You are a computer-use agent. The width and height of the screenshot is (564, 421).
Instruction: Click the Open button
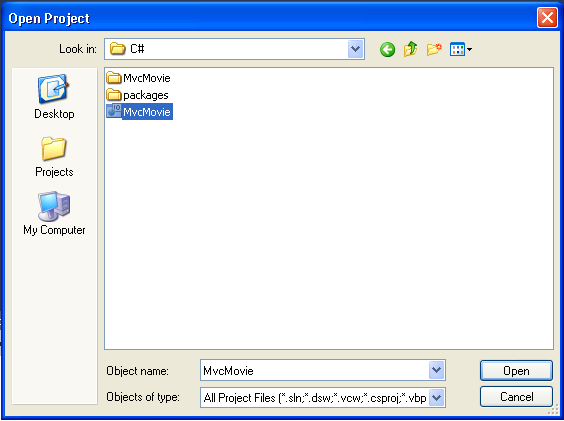[516, 370]
